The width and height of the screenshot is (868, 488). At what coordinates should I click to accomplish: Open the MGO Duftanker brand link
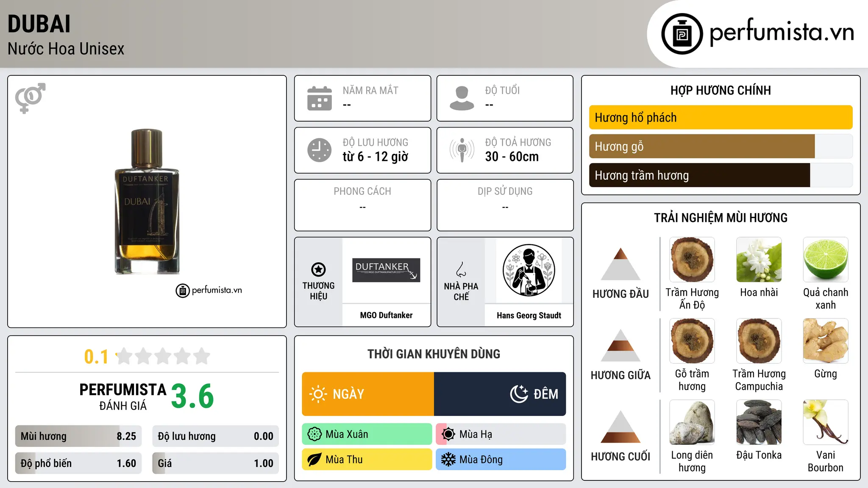pyautogui.click(x=386, y=315)
